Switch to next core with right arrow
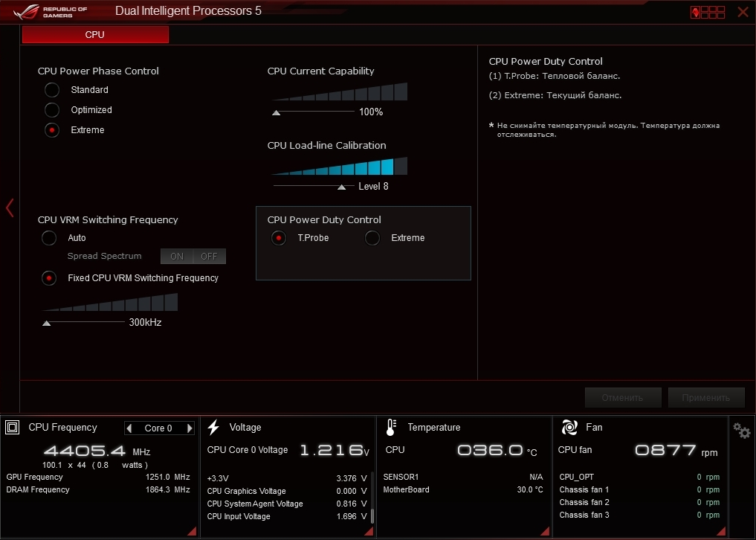 coord(190,428)
